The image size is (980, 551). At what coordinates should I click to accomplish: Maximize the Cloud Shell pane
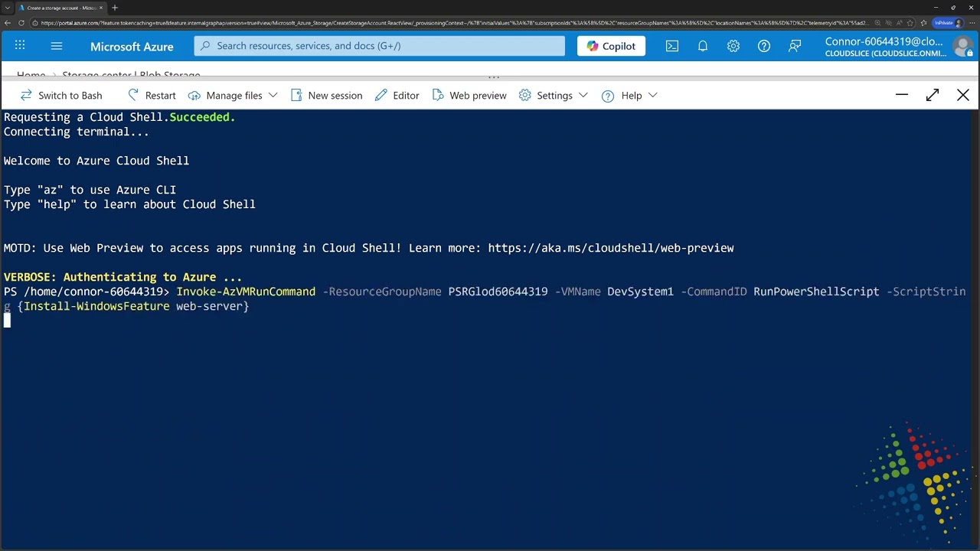point(933,96)
